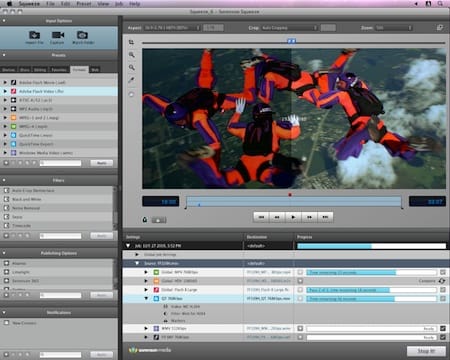
Task: Click the Sepia filter icon
Action: pos(6,217)
